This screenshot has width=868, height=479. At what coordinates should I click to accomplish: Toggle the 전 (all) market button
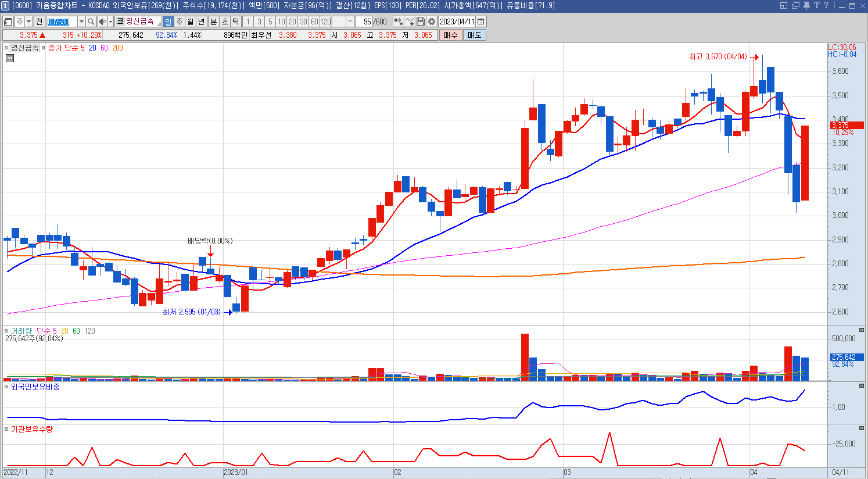[x=39, y=22]
